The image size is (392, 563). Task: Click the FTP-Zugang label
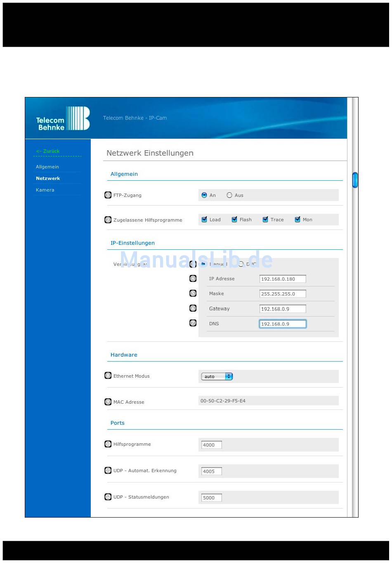click(128, 195)
